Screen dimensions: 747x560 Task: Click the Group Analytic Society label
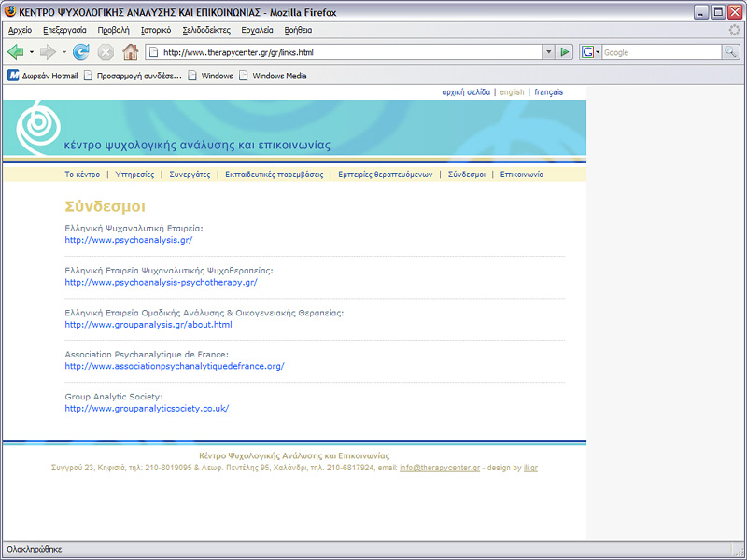pyautogui.click(x=114, y=397)
